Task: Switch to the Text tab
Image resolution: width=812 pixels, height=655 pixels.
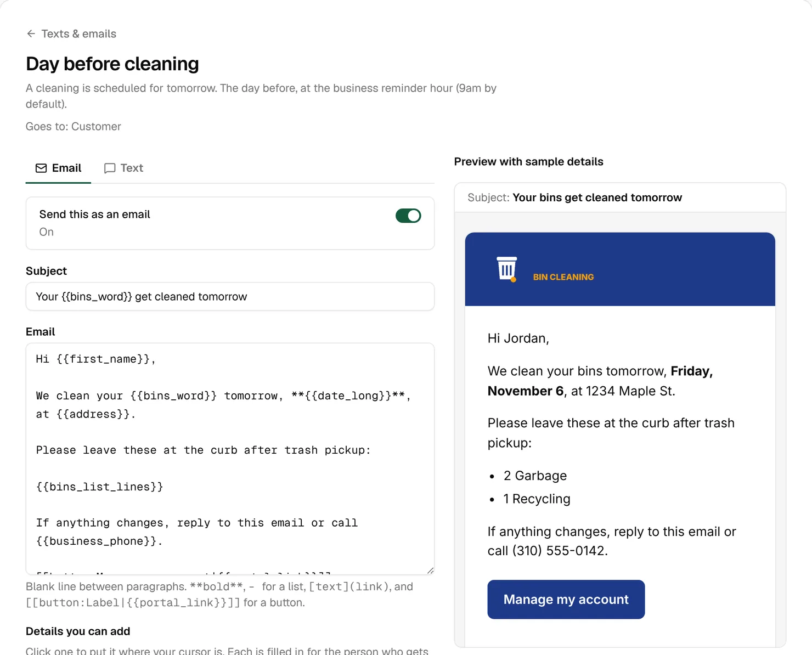Action: (124, 168)
